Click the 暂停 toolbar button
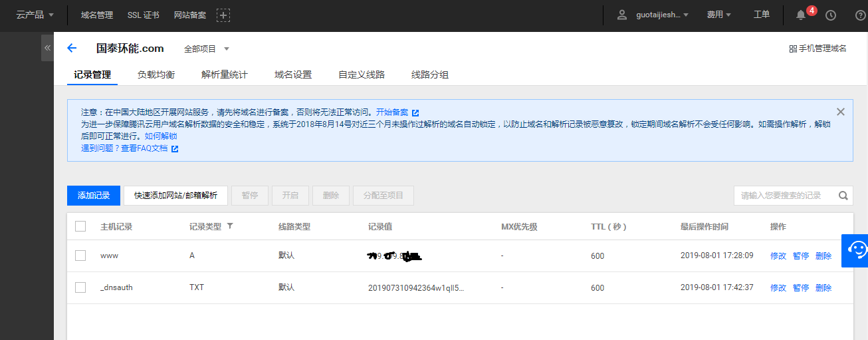Viewport: 868px width, 340px height. [x=250, y=196]
